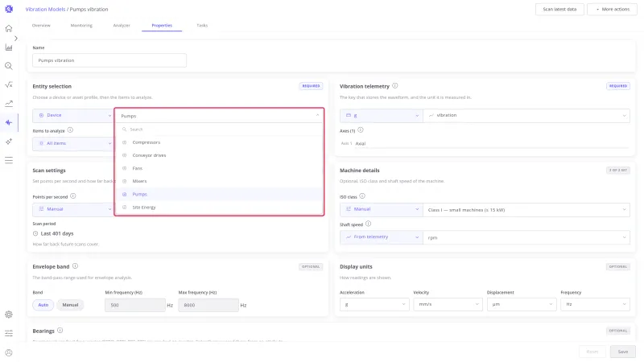Image resolution: width=644 pixels, height=362 pixels.
Task: Click the Save button
Action: 622,352
